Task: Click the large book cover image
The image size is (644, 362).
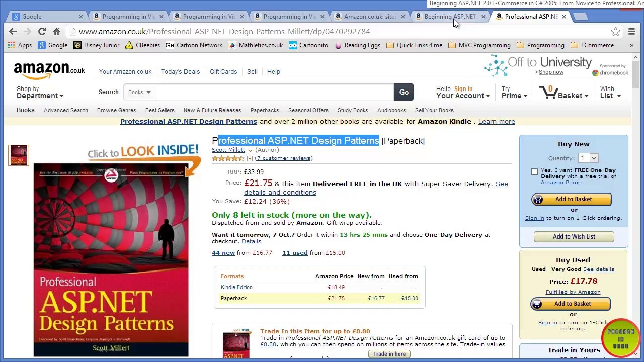Action: 111,260
